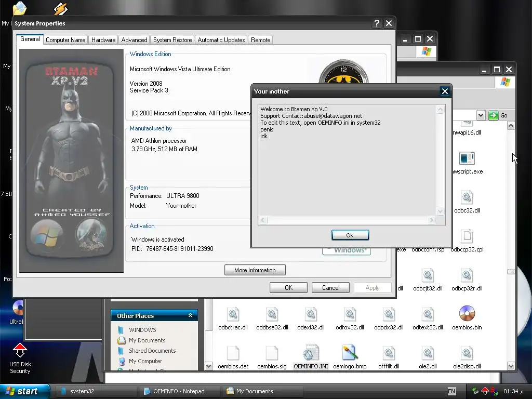Select the oembios.dat file
The image size is (532, 399).
233,357
